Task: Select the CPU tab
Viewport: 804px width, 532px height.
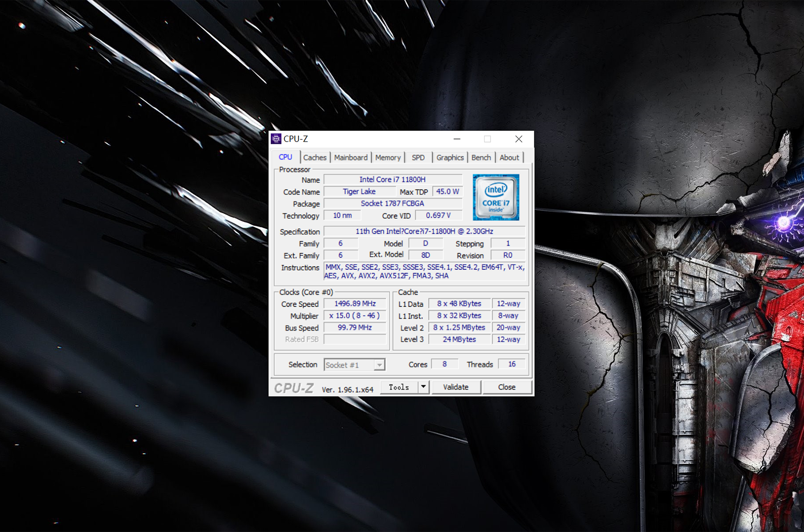Action: (x=285, y=157)
